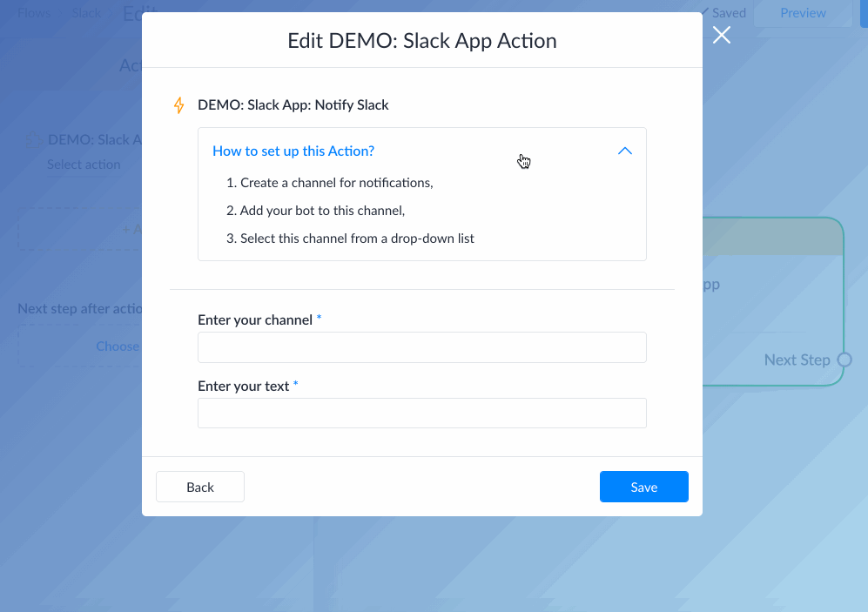868x612 pixels.
Task: Click inside the Enter your channel field
Action: click(x=421, y=347)
